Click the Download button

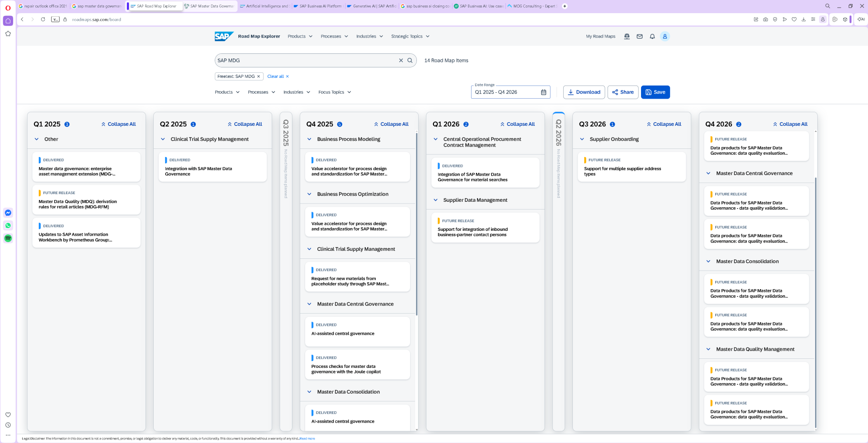tap(584, 92)
